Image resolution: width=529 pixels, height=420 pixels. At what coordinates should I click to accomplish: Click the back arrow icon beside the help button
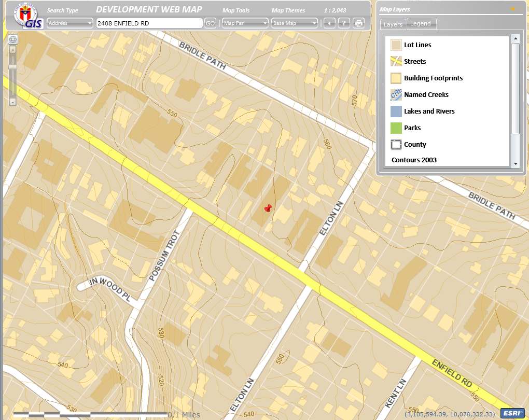coord(329,23)
